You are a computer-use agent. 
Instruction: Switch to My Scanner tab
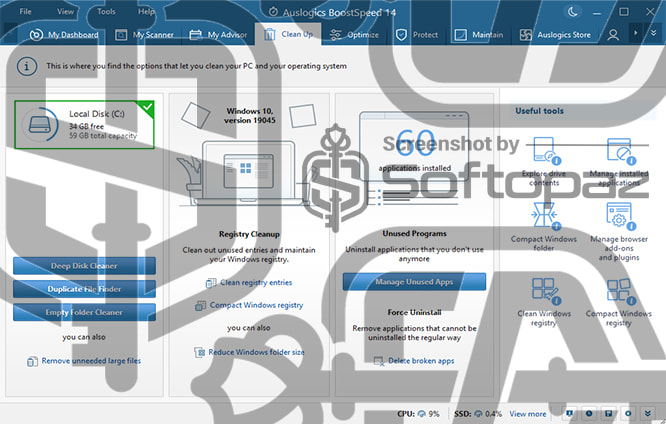(x=144, y=35)
